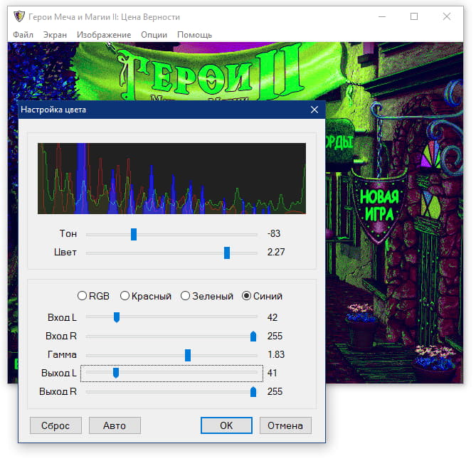Click the Тон value -83
The width and height of the screenshot is (476, 461).
click(x=274, y=233)
